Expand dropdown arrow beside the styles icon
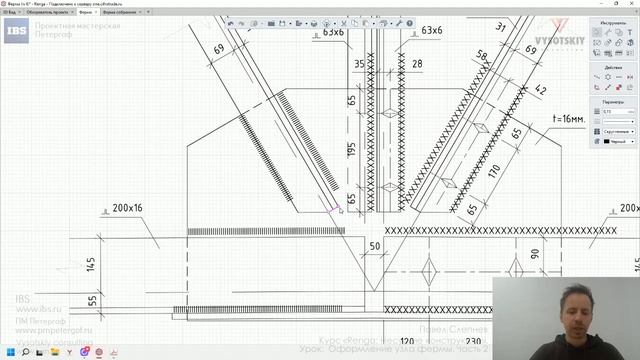 [391, 24]
